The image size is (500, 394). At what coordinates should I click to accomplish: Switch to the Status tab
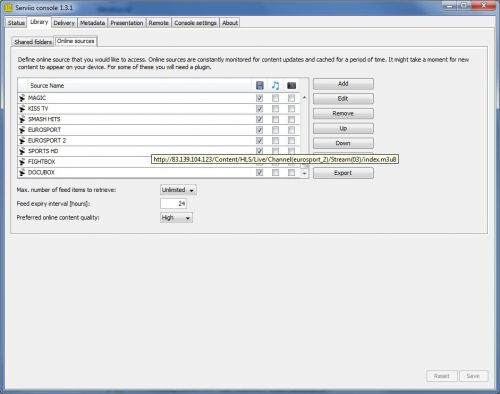[x=16, y=23]
